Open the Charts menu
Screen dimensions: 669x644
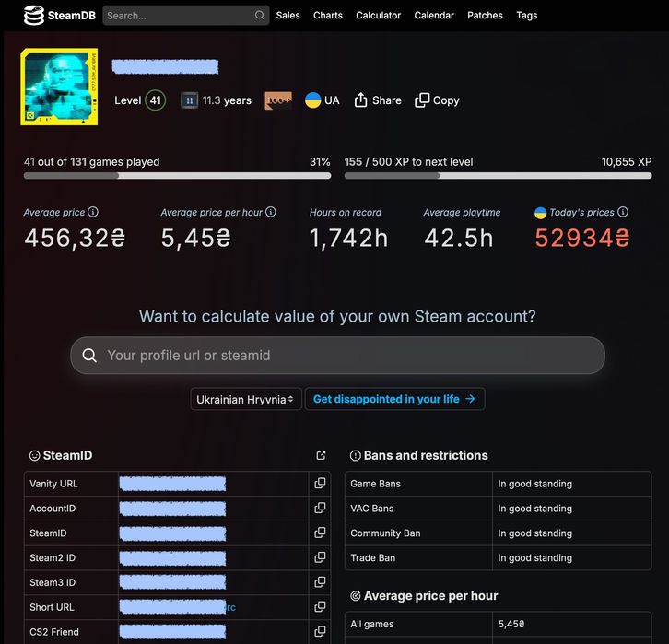328,16
